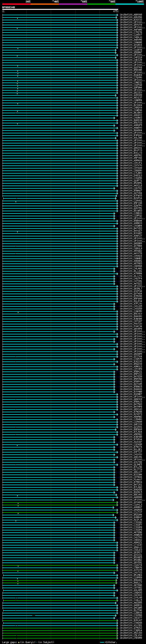Open the UniRef100_Q9FBN4 entry
Image resolution: width=146 pixels, height=644 pixels.
pos(131,87)
